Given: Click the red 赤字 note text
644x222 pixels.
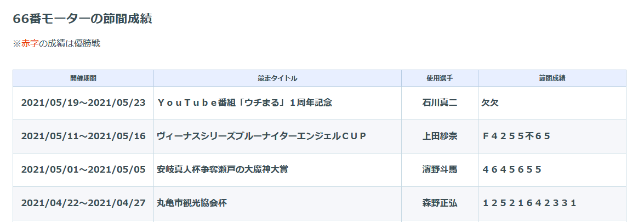Looking at the screenshot, I should point(30,44).
